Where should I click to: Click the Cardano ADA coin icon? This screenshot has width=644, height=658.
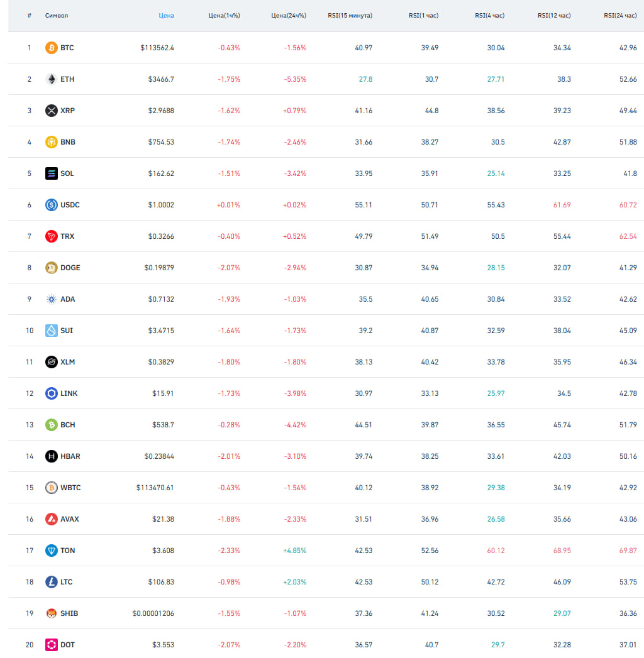pyautogui.click(x=52, y=299)
